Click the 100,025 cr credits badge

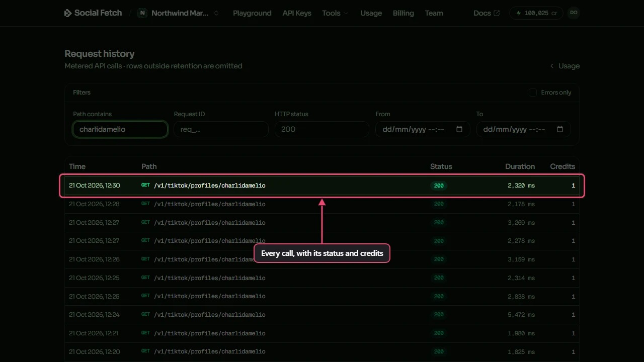pos(536,13)
